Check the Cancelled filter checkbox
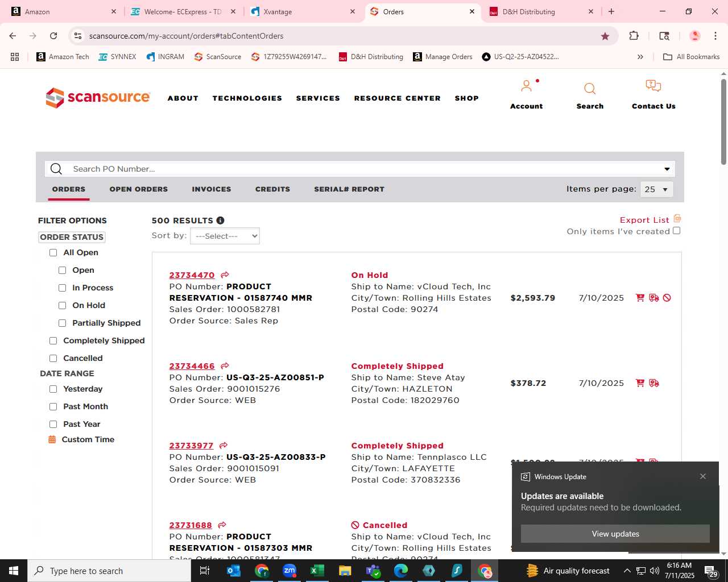The height and width of the screenshot is (582, 728). coord(53,358)
